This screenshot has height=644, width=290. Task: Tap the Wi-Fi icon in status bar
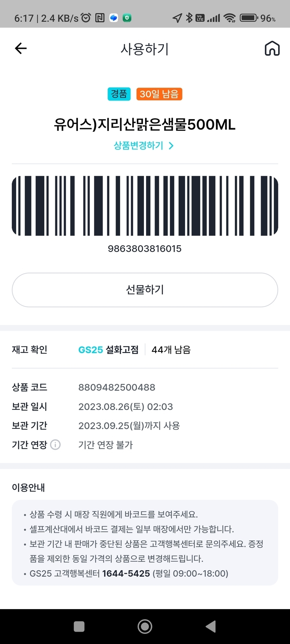230,18
